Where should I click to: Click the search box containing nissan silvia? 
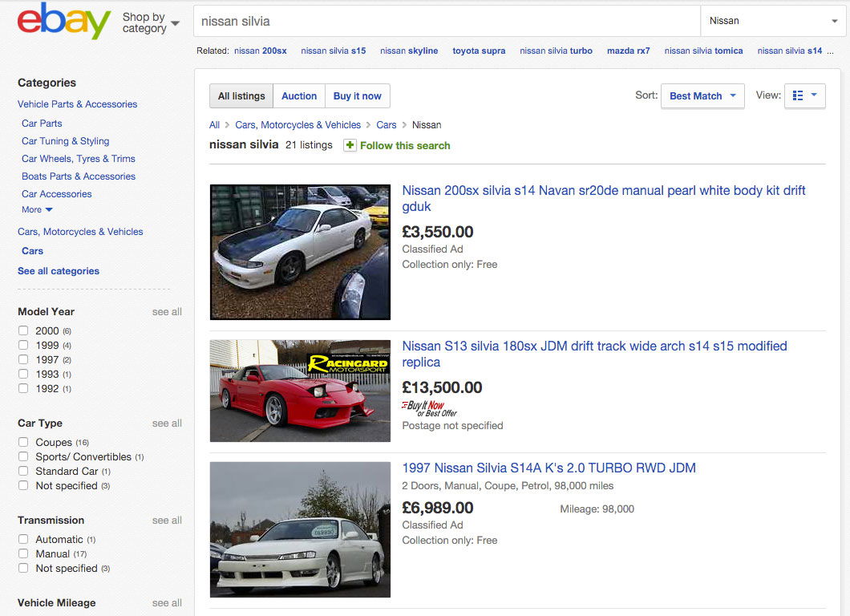(x=446, y=21)
